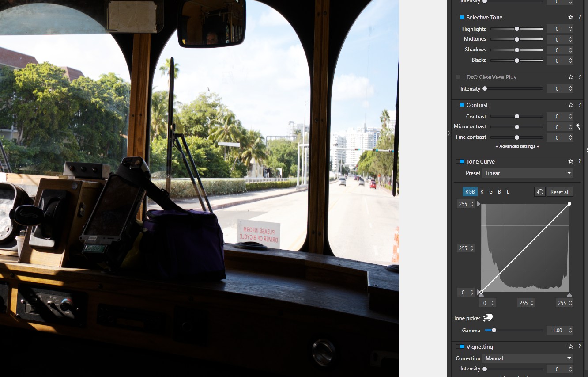Toggle the Selective Tone correction switch
This screenshot has height=377, width=588.
[460, 17]
